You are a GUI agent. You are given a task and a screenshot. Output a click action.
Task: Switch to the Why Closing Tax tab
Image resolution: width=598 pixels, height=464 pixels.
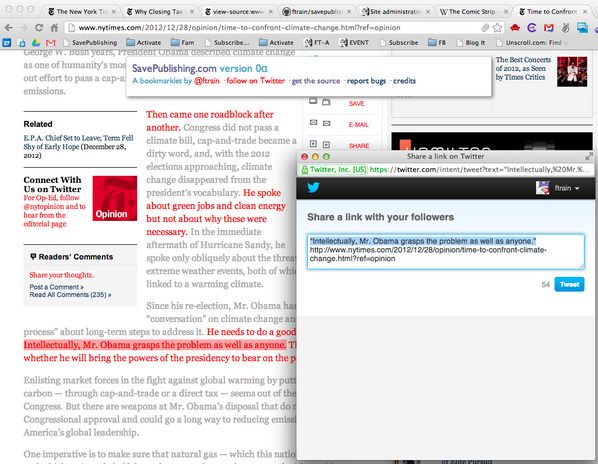pos(160,12)
